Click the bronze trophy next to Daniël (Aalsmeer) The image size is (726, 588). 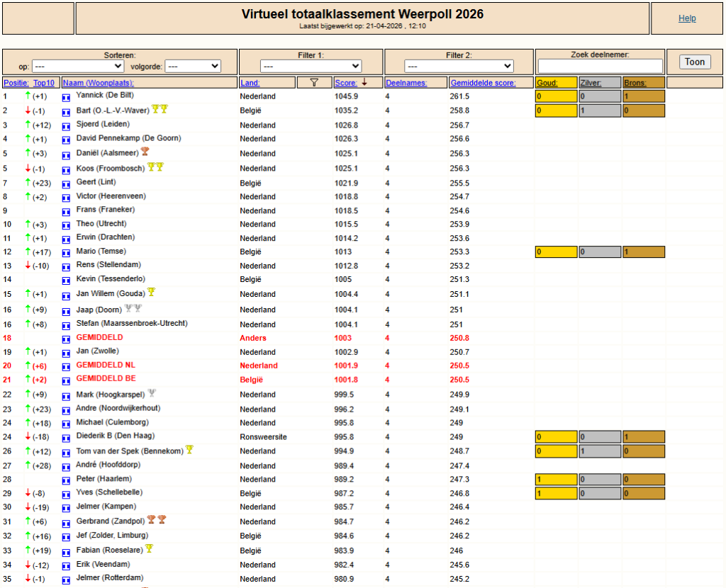[x=145, y=152]
